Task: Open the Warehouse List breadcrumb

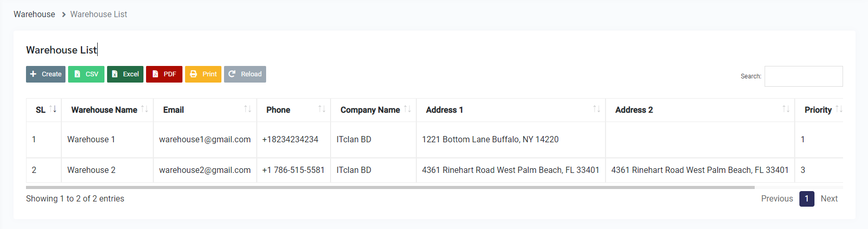Action: [x=99, y=15]
